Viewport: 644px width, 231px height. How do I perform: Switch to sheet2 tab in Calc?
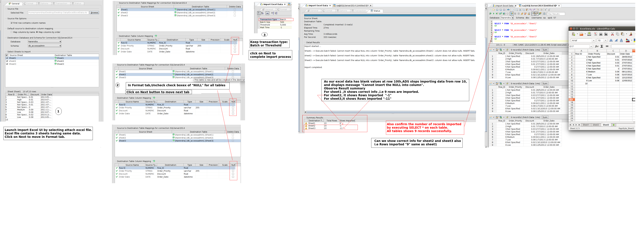596,125
